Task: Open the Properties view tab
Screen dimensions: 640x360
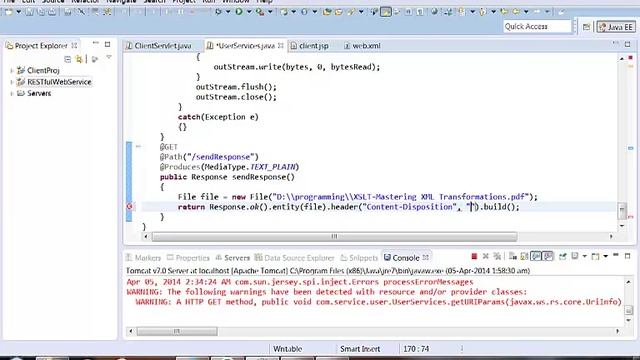Action: [188, 258]
